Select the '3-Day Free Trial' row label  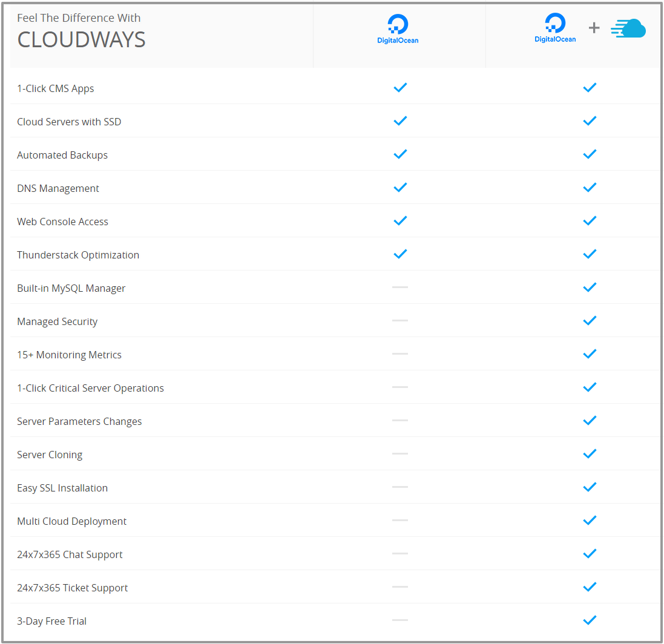point(51,621)
